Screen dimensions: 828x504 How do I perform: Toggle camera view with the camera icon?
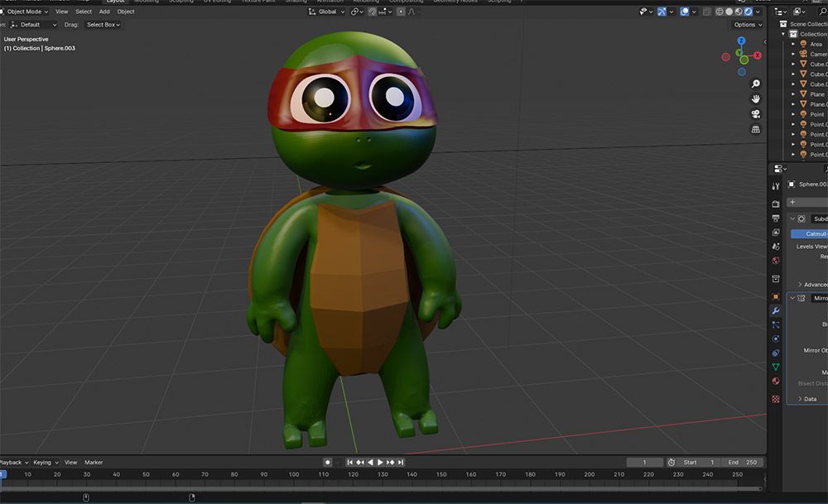[755, 114]
